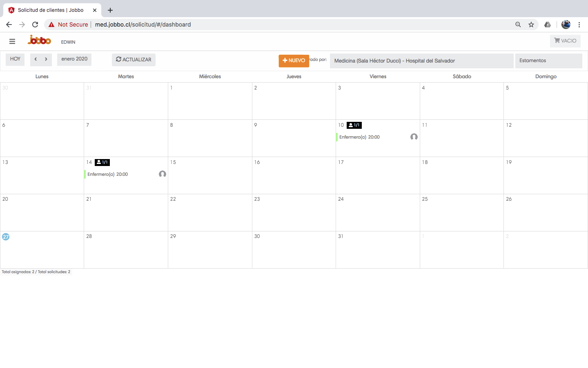Image resolution: width=588 pixels, height=368 pixels.
Task: Bookmark this page with star icon
Action: point(531,25)
